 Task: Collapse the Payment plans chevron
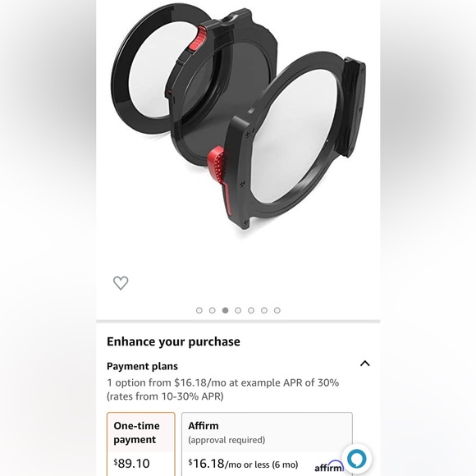[x=365, y=364]
